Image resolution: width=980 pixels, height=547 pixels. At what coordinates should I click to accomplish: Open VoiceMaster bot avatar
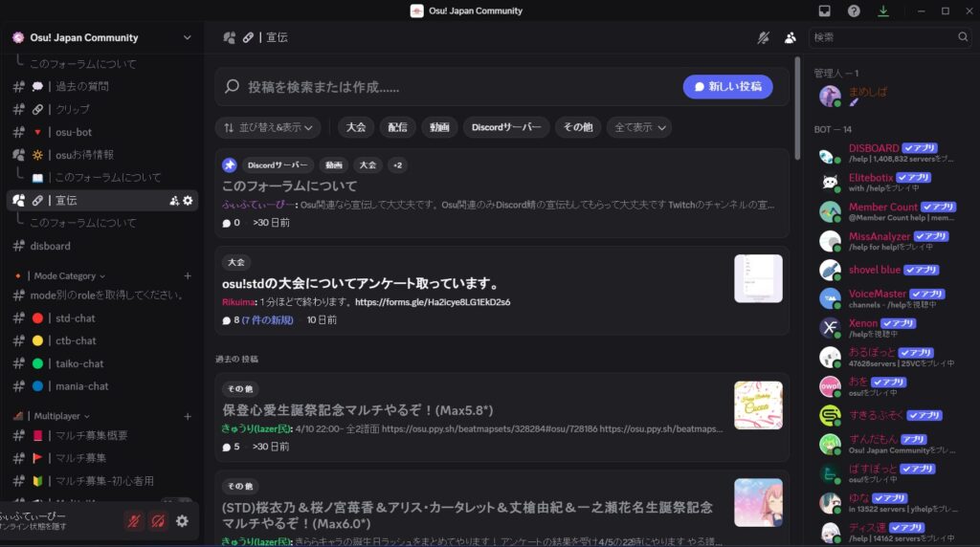tap(830, 298)
